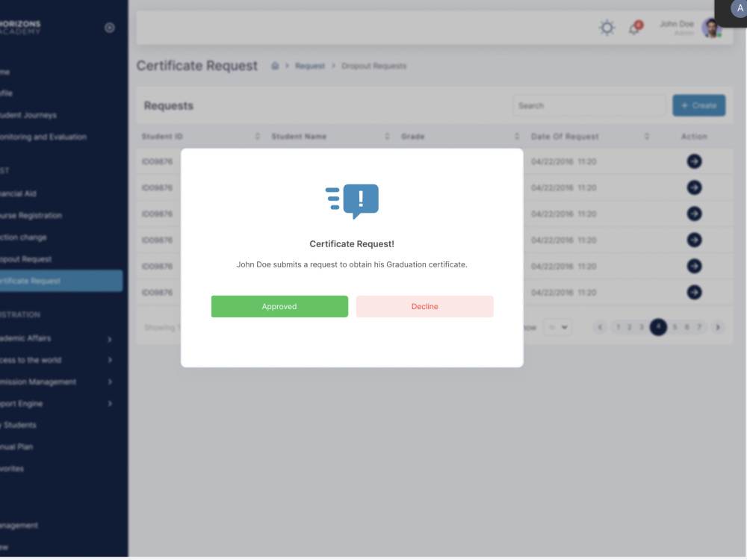Select pagination page 3
The height and width of the screenshot is (560, 747).
[641, 327]
